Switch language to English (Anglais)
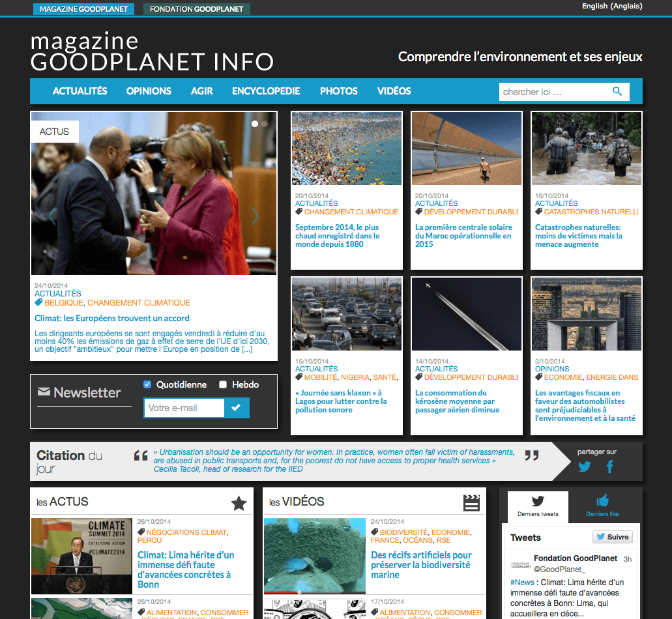The height and width of the screenshot is (619, 672). tap(612, 7)
